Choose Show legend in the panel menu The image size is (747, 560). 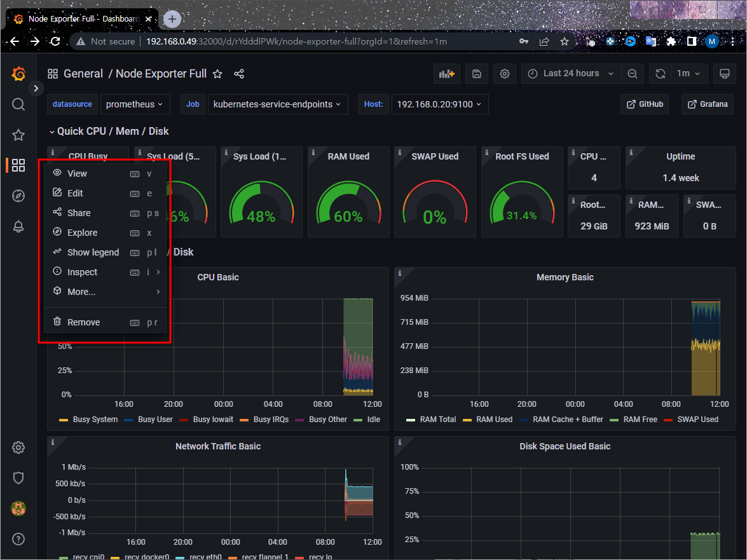click(105, 252)
